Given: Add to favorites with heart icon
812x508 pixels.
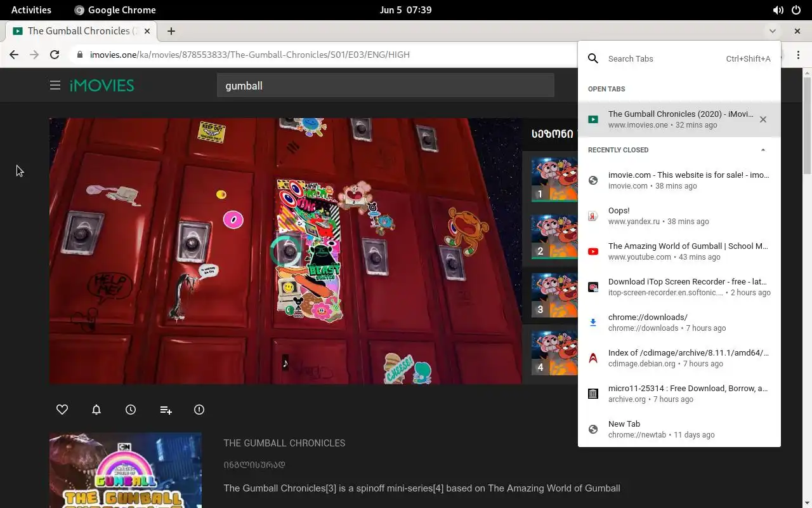Looking at the screenshot, I should (62, 410).
